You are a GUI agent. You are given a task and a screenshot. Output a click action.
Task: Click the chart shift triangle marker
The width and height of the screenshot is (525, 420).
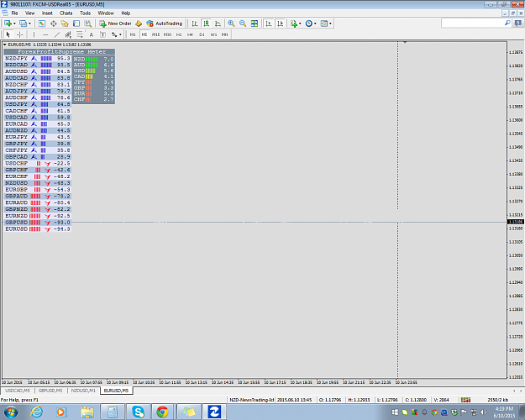click(405, 43)
